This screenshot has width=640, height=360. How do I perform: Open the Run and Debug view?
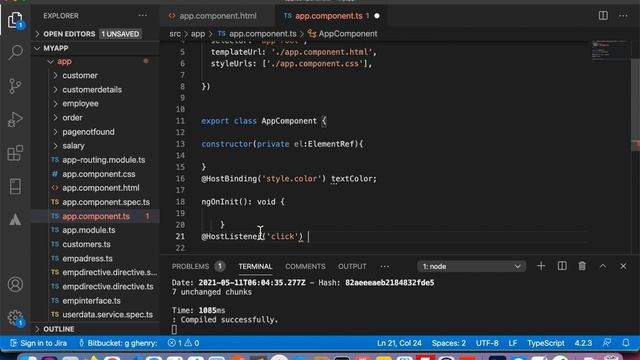click(15, 120)
